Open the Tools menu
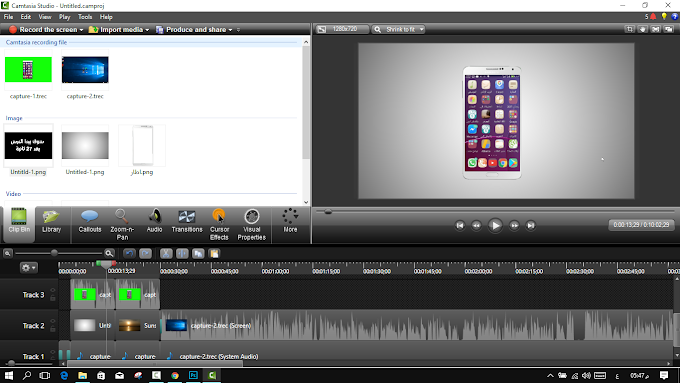 pos(85,17)
